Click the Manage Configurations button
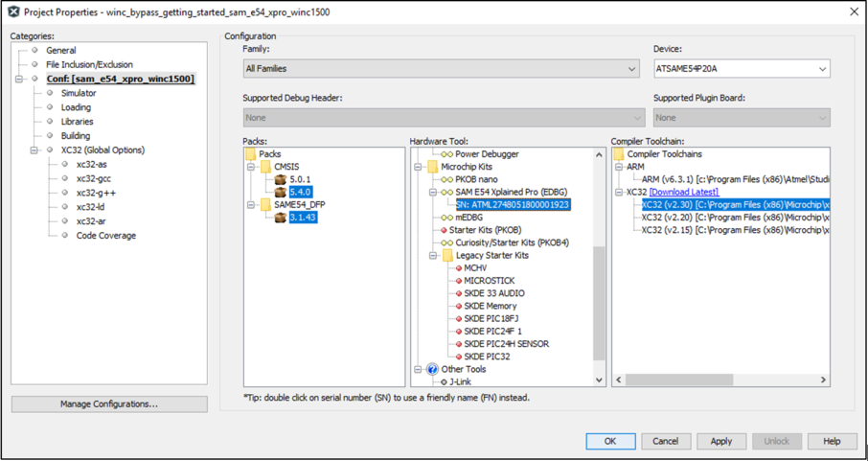Screen dimensions: 868x461 [109, 404]
